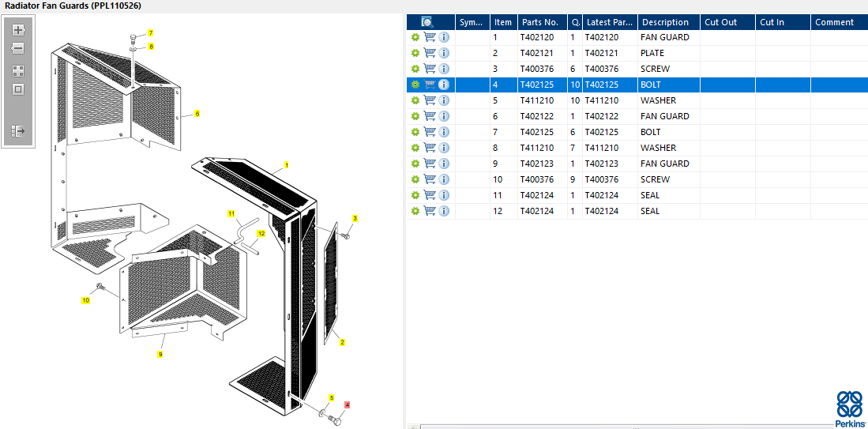868x429 pixels.
Task: Zoom in on the diagram with plus button
Action: (18, 30)
